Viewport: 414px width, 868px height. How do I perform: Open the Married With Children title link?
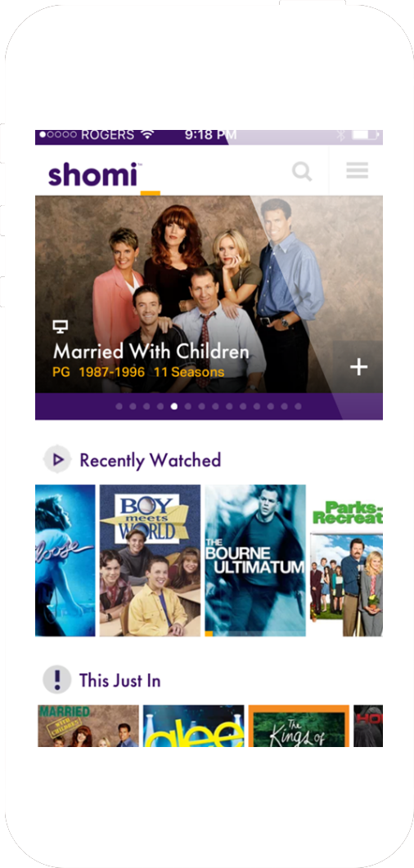pos(151,351)
